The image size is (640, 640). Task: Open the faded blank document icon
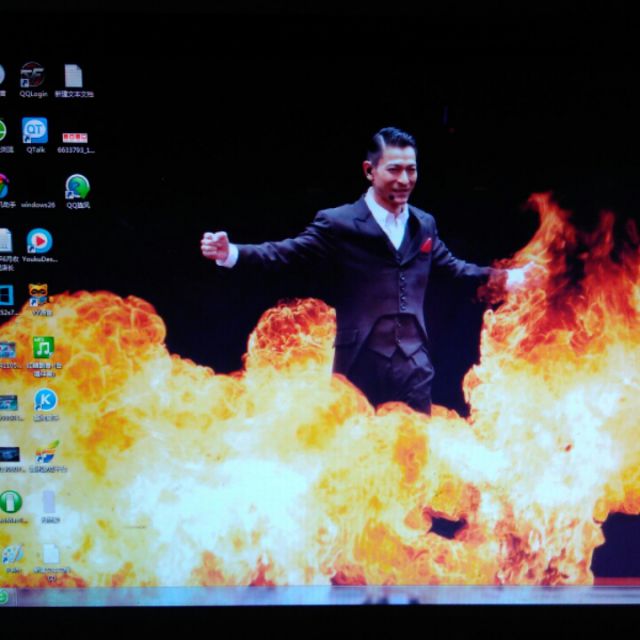[x=49, y=502]
